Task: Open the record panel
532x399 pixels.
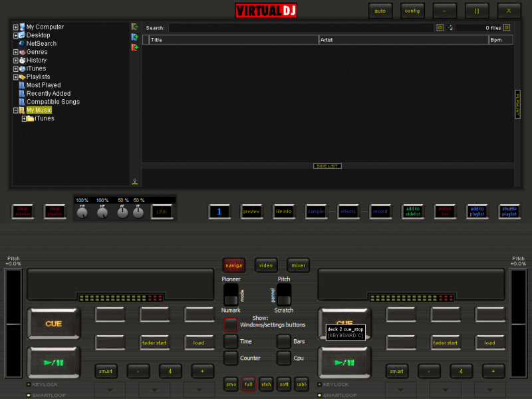Action: coord(380,211)
